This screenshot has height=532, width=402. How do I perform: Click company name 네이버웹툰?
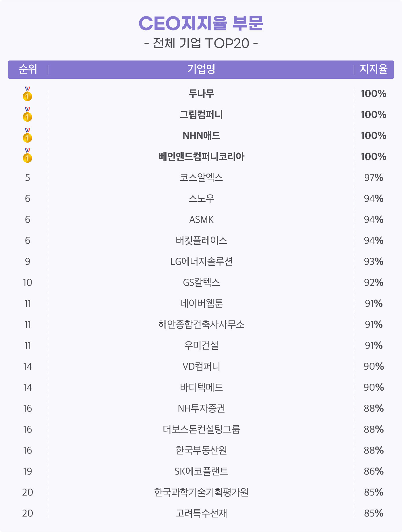pos(201,303)
